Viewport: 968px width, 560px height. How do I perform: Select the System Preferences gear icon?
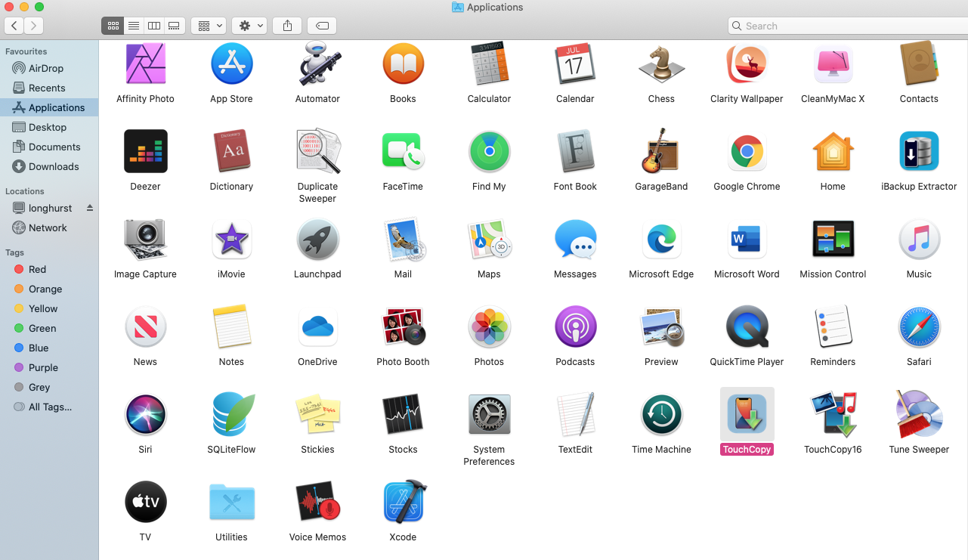489,414
